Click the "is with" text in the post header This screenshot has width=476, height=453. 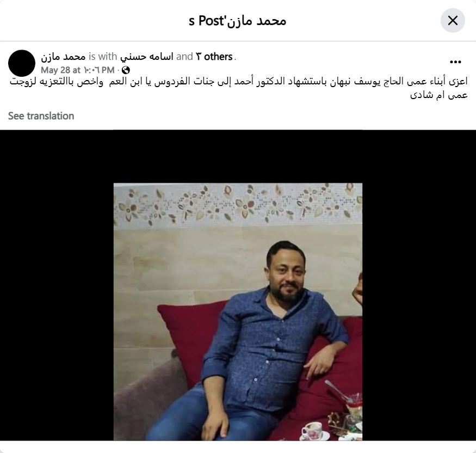(103, 57)
